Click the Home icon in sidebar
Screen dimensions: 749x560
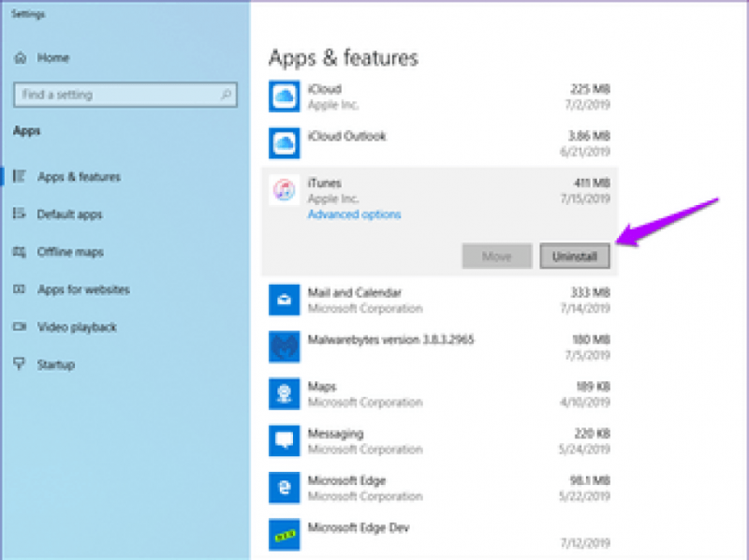coord(20,58)
